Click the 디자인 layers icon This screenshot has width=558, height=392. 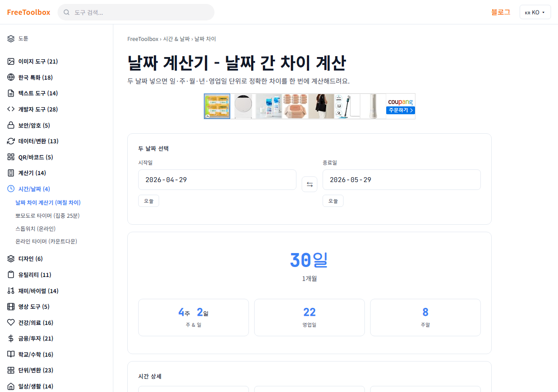point(11,259)
